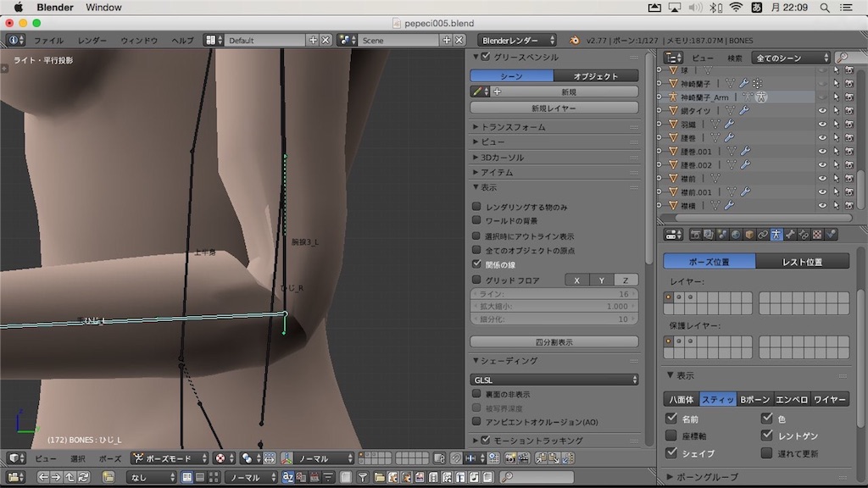This screenshot has height=488, width=868.
Task: Open レンダー menu
Action: (92, 41)
